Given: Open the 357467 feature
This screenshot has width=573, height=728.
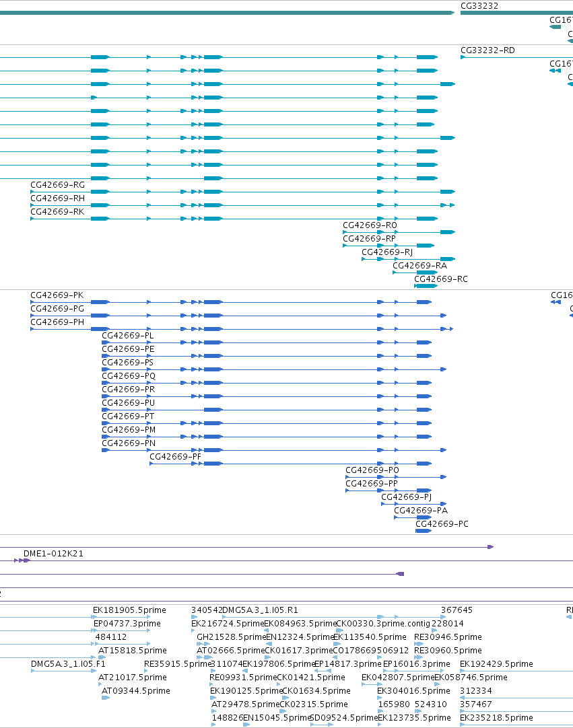Looking at the screenshot, I should 476,704.
